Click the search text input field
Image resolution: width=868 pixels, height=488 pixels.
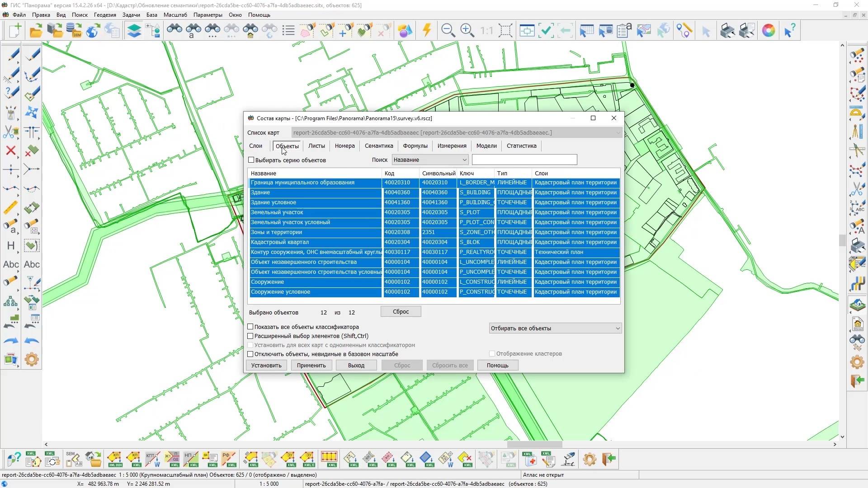click(524, 160)
